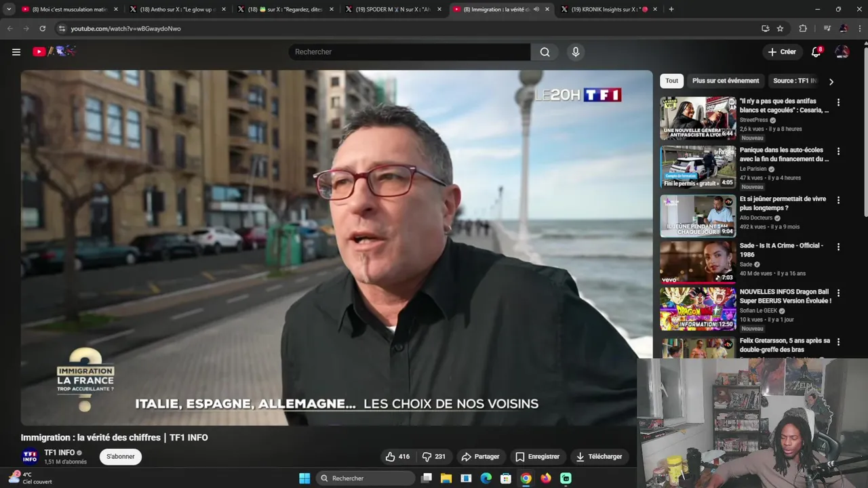Open Microsoft Store from the taskbar
Viewport: 868px width, 488px height.
506,479
